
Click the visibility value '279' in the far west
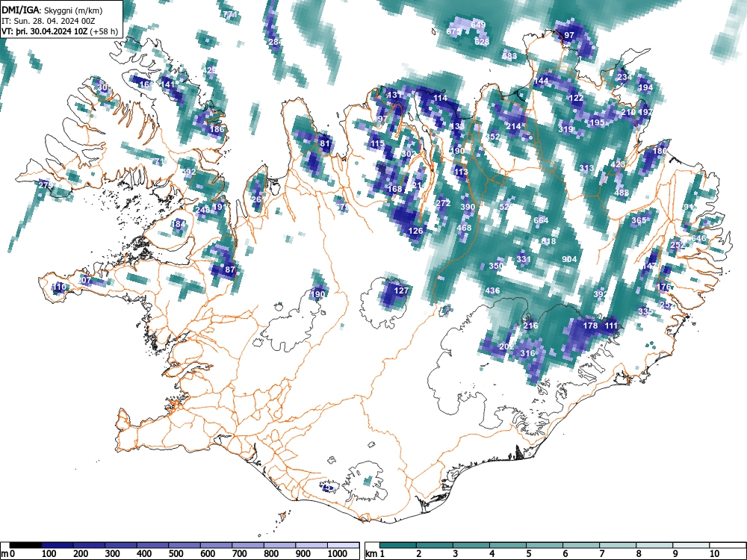tap(46, 185)
